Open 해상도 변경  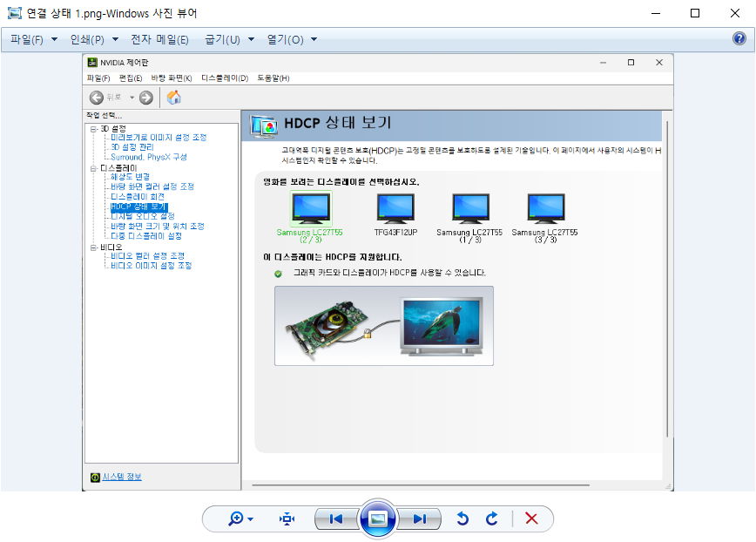(130, 177)
